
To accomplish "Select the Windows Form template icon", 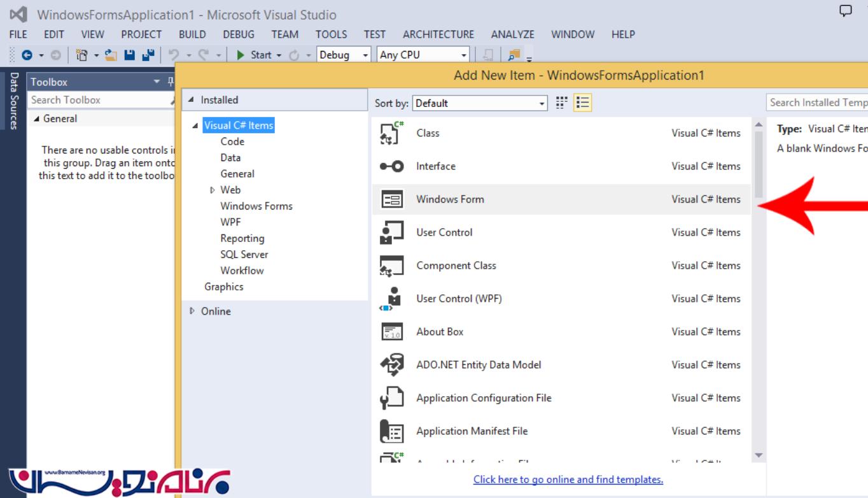I will [391, 199].
